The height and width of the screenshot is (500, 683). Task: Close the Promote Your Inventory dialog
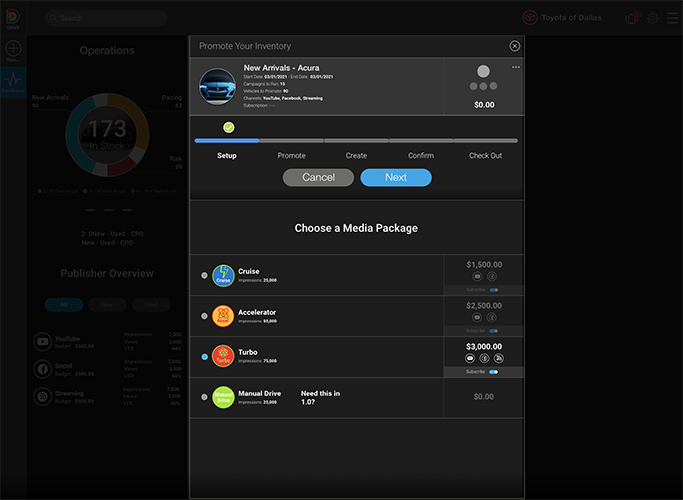(x=514, y=46)
